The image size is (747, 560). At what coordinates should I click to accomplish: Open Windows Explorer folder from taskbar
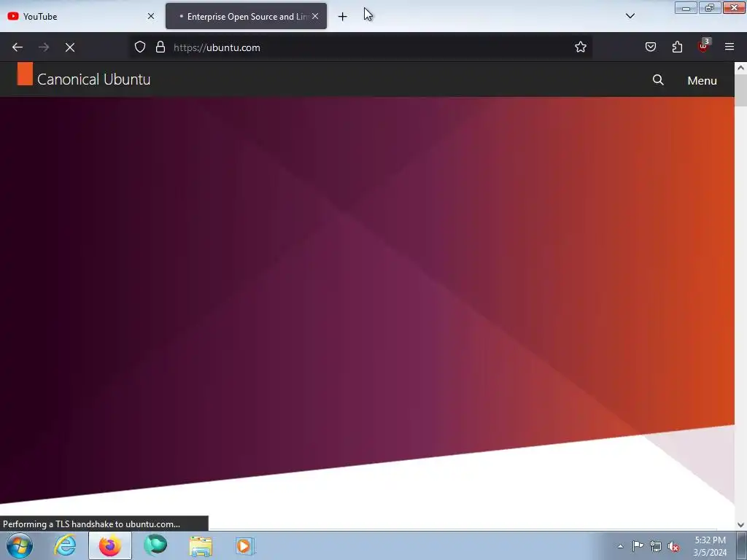pos(201,545)
